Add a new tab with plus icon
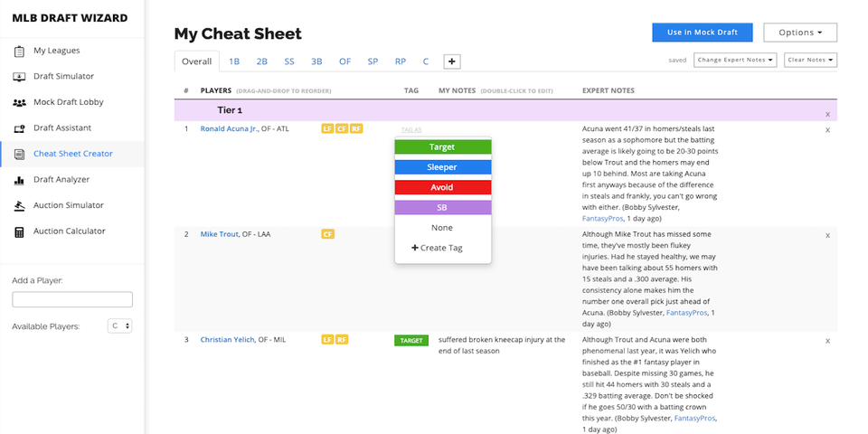Screen dimensions: 868x434 point(452,61)
